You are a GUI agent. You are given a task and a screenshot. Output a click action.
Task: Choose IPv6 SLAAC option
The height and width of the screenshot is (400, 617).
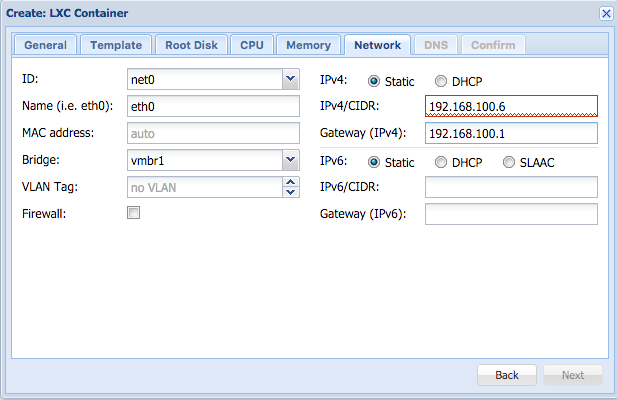click(x=509, y=162)
